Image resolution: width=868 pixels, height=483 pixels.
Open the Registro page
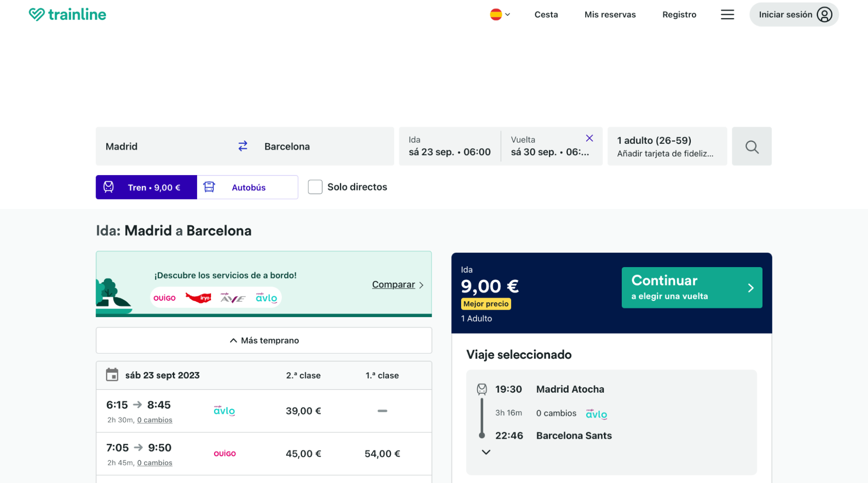coord(679,14)
